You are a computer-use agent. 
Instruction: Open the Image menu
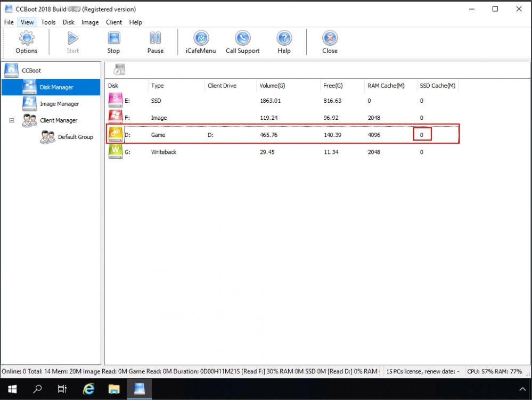tap(90, 22)
